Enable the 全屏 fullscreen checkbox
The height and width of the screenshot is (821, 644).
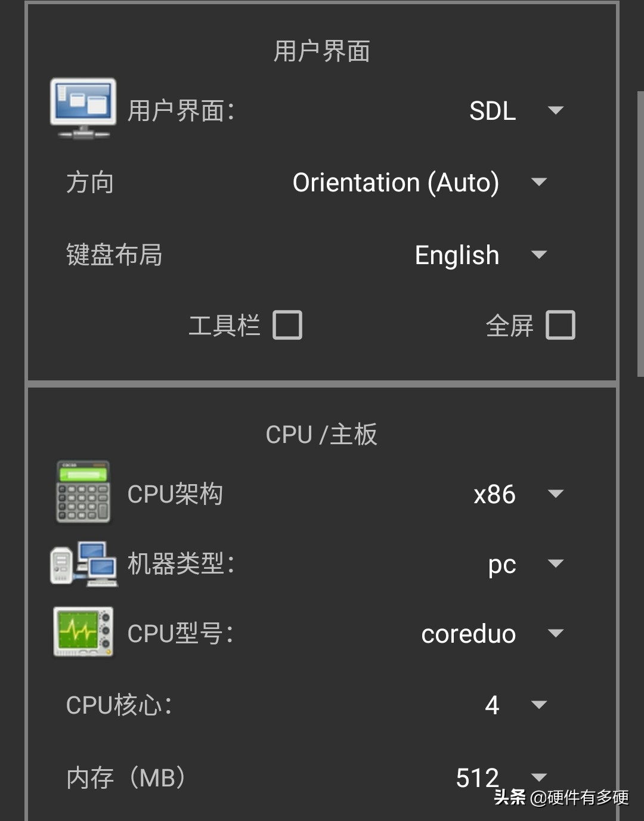pyautogui.click(x=561, y=325)
